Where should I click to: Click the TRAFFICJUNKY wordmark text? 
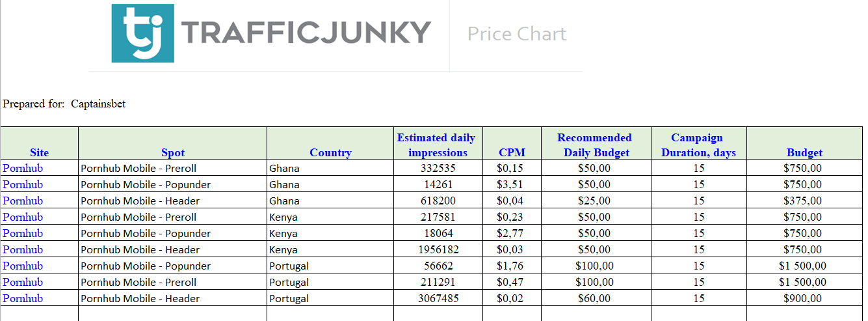pyautogui.click(x=305, y=33)
